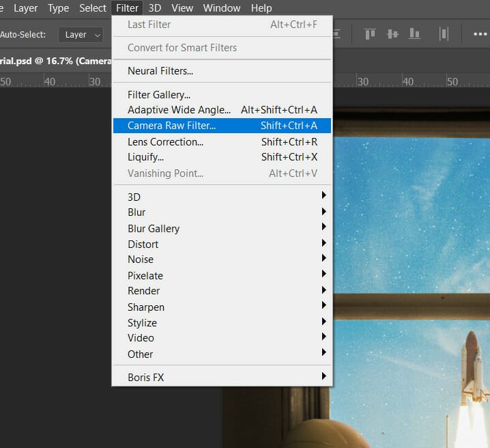
Task: Open the Window menu
Action: pos(222,8)
